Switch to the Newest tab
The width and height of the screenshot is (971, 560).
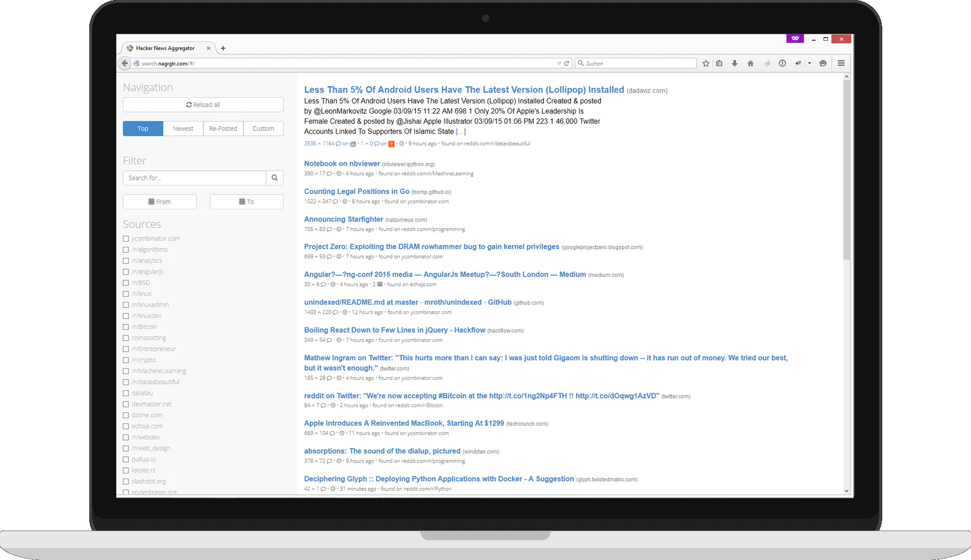(183, 128)
